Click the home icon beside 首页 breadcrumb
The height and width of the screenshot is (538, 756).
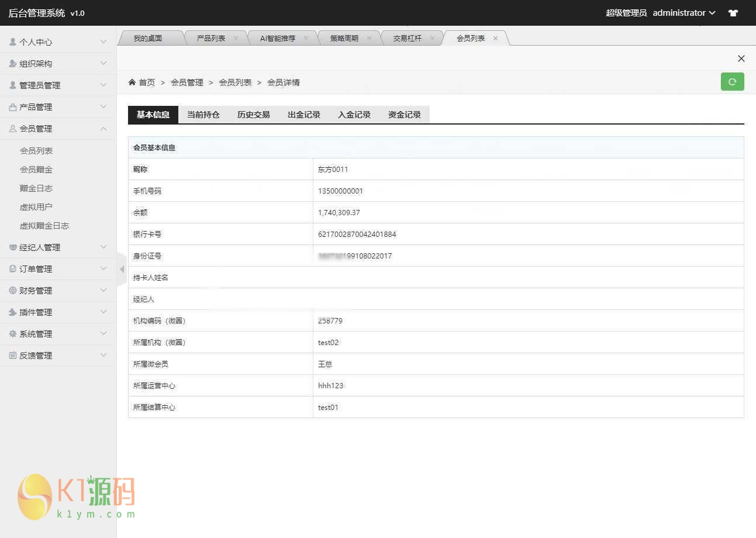click(132, 82)
